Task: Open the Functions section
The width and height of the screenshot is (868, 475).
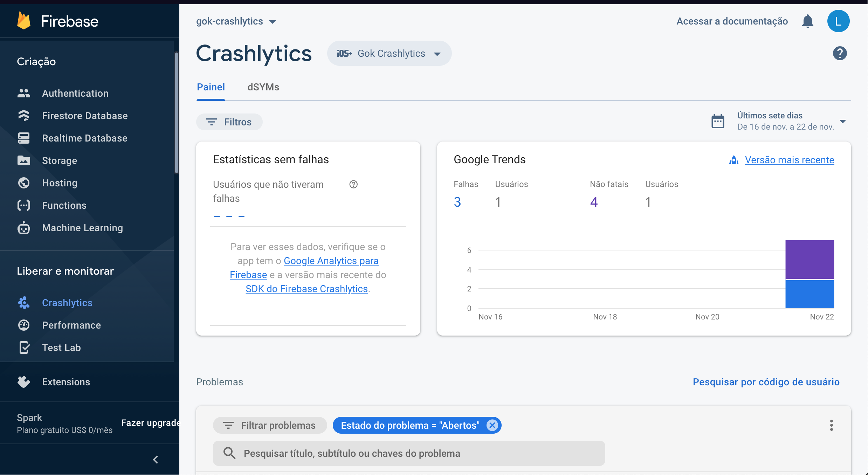Action: coord(64,205)
